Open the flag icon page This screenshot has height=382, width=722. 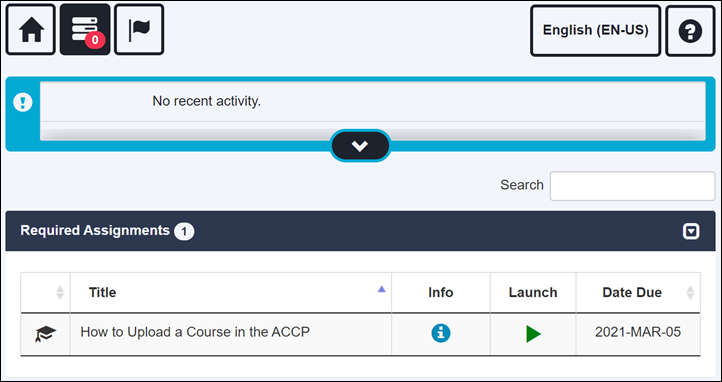click(x=139, y=30)
